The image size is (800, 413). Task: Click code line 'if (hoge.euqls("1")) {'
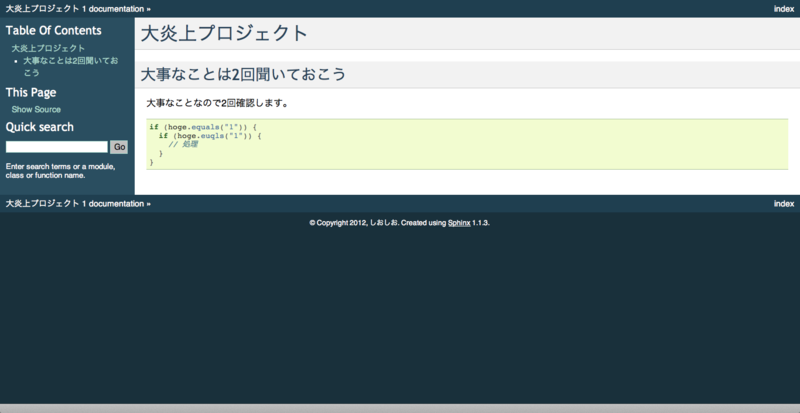click(210, 136)
